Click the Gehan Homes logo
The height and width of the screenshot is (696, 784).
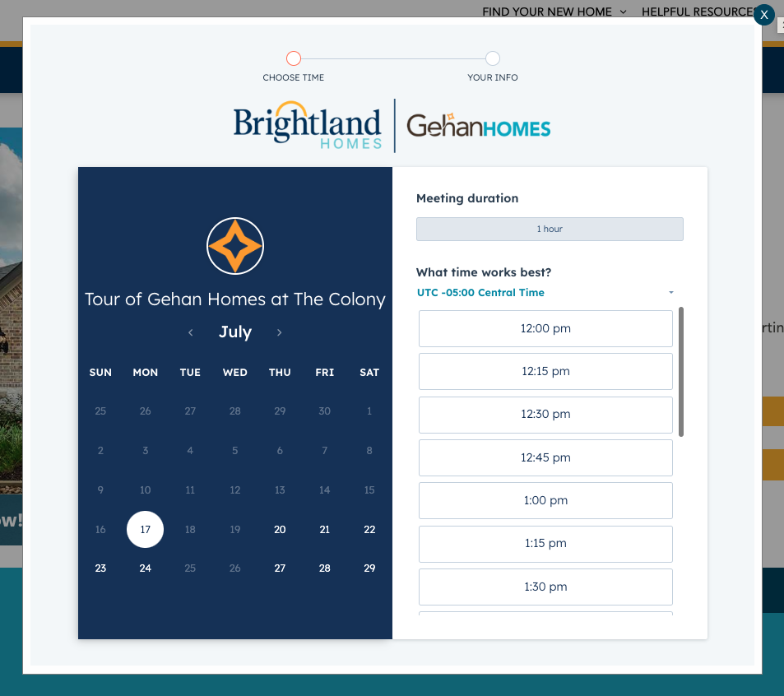pos(478,126)
